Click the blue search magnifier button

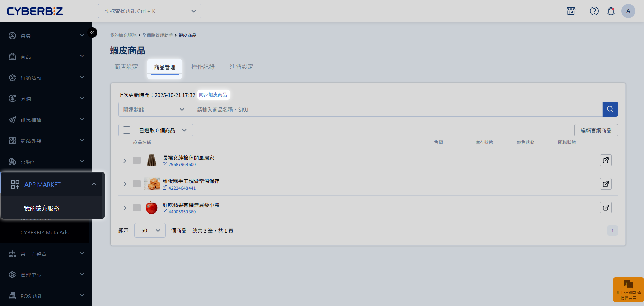tap(610, 109)
